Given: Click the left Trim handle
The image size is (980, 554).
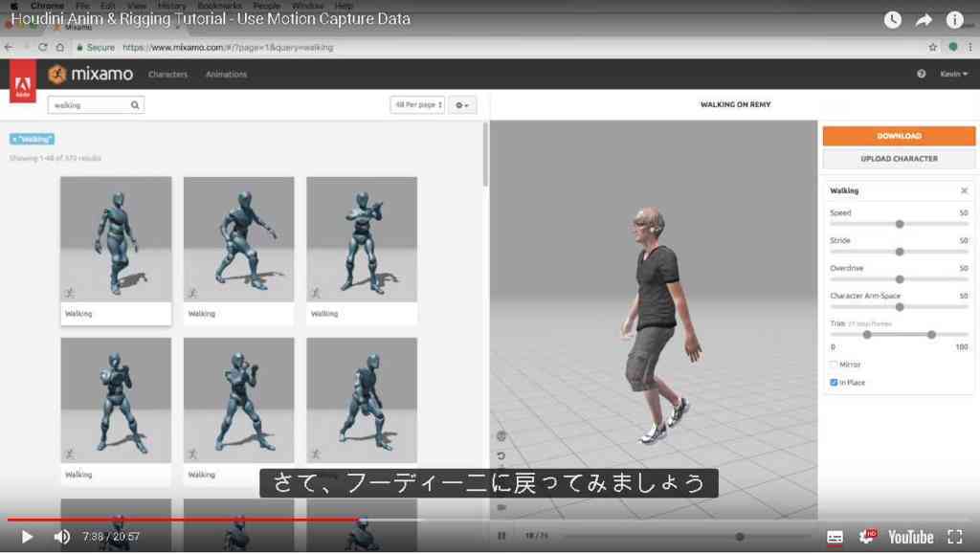Looking at the screenshot, I should pos(867,335).
